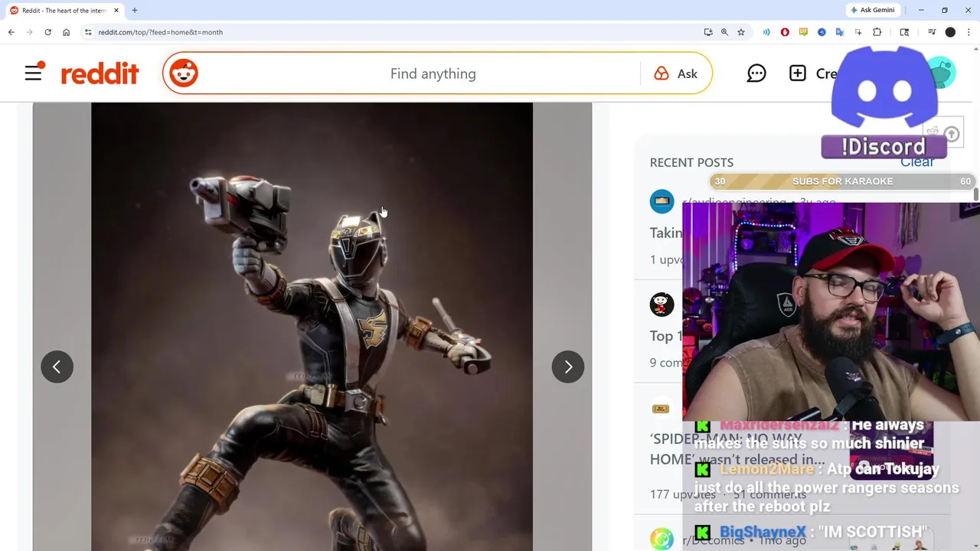The width and height of the screenshot is (980, 551).
Task: Close the Reddit browser tab
Action: (116, 10)
